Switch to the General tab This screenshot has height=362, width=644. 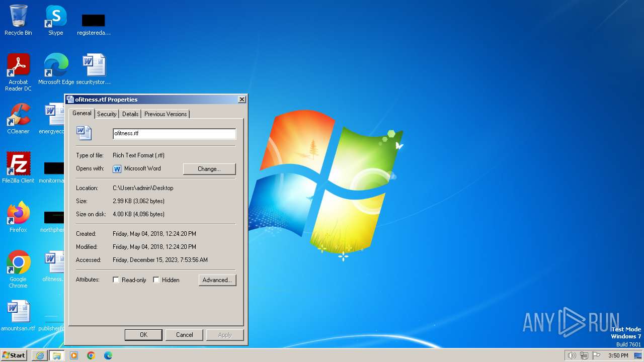point(82,113)
